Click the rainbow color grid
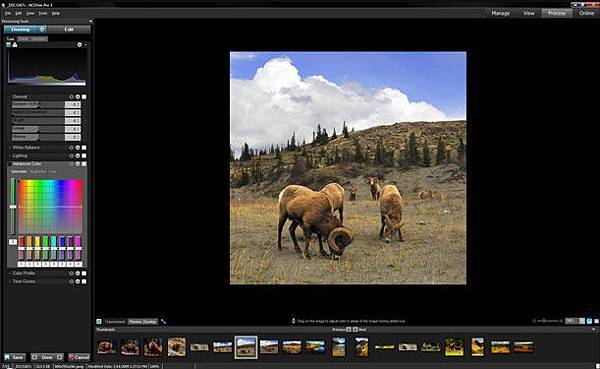This screenshot has width=600, height=369. [50, 206]
